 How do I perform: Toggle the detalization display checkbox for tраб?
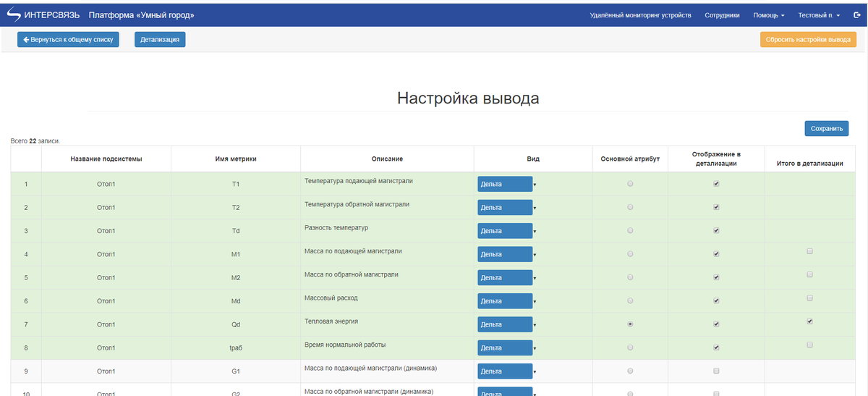(716, 347)
